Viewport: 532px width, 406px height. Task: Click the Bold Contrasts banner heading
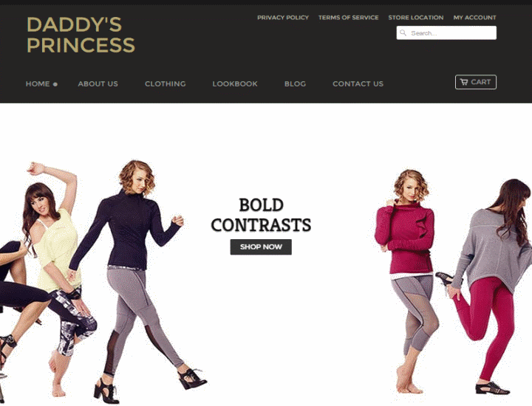point(261,215)
